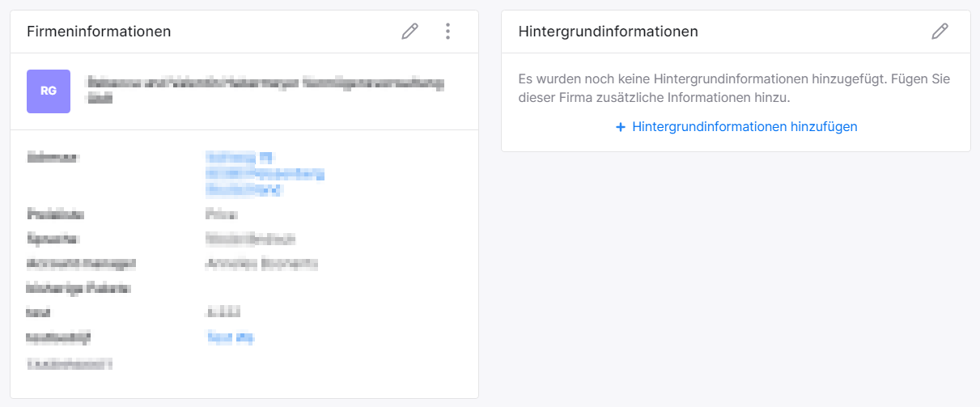
Task: Open the middle line of the blurred blue address
Action: [265, 173]
